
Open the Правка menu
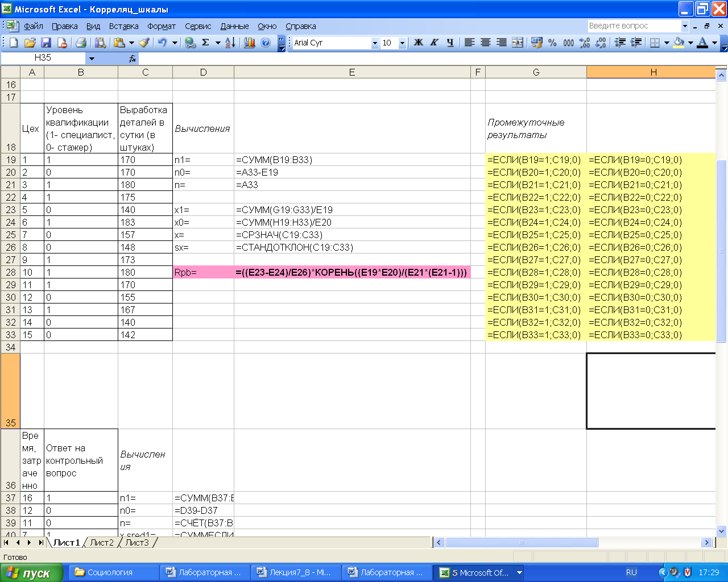pyautogui.click(x=65, y=26)
